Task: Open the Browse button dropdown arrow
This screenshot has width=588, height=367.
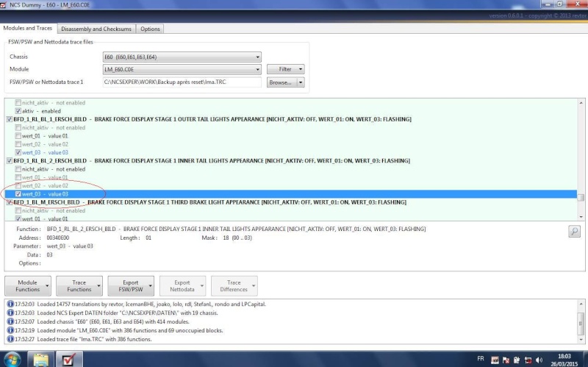Action: coord(301,82)
